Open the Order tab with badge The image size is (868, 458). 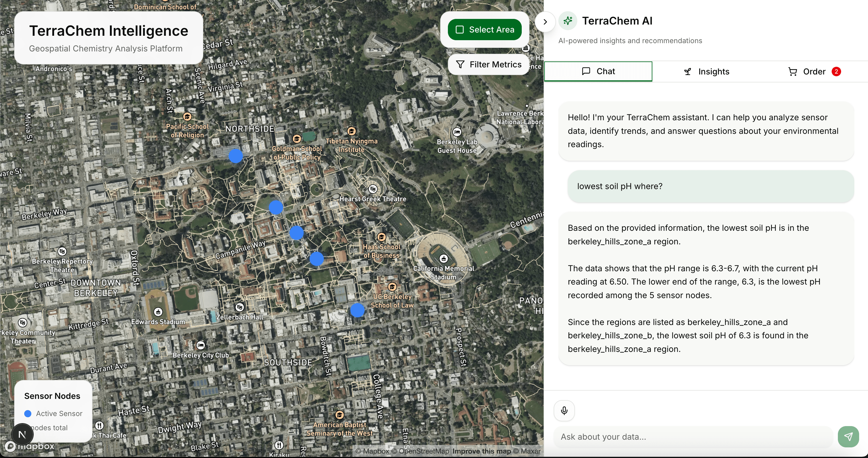(814, 72)
